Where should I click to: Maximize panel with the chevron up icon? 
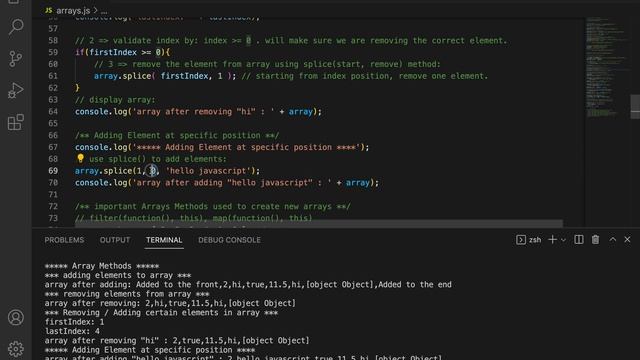[613, 240]
